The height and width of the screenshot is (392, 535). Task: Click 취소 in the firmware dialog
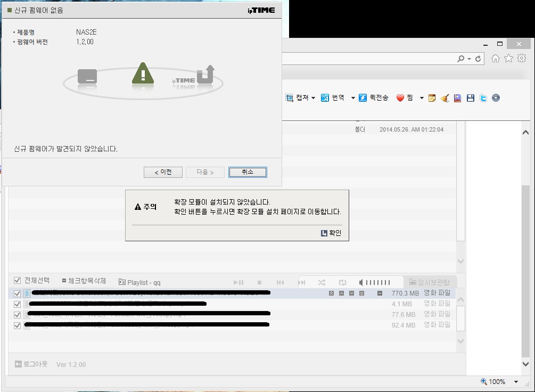click(x=248, y=172)
